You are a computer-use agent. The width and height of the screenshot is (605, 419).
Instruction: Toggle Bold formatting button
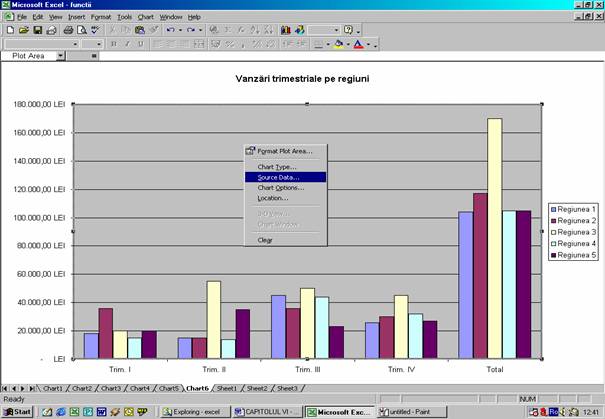(x=113, y=44)
